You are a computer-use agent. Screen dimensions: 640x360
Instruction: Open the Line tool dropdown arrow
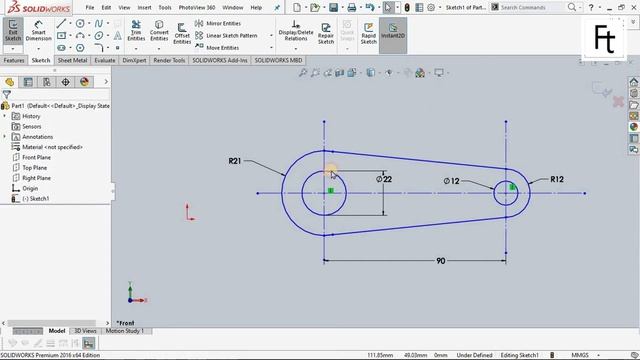(70, 24)
